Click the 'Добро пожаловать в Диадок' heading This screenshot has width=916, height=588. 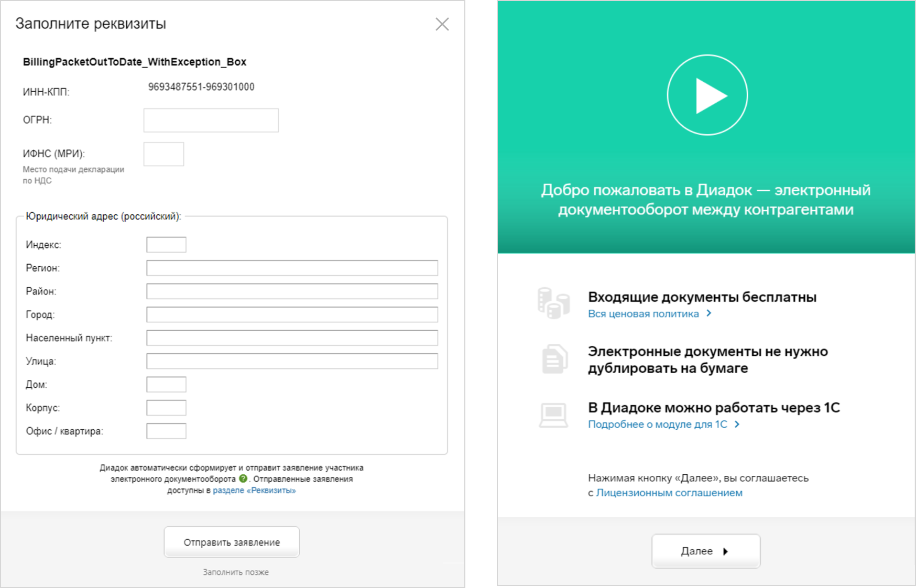[x=706, y=200]
